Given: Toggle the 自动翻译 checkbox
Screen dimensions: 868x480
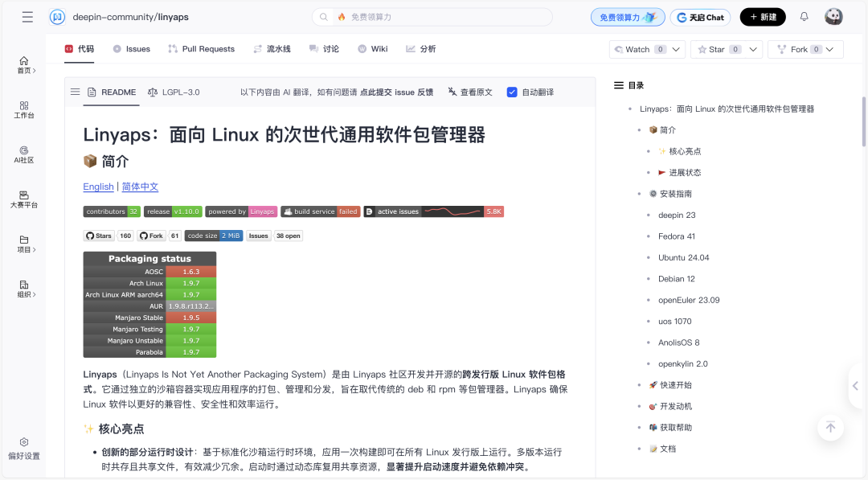Looking at the screenshot, I should pos(511,92).
